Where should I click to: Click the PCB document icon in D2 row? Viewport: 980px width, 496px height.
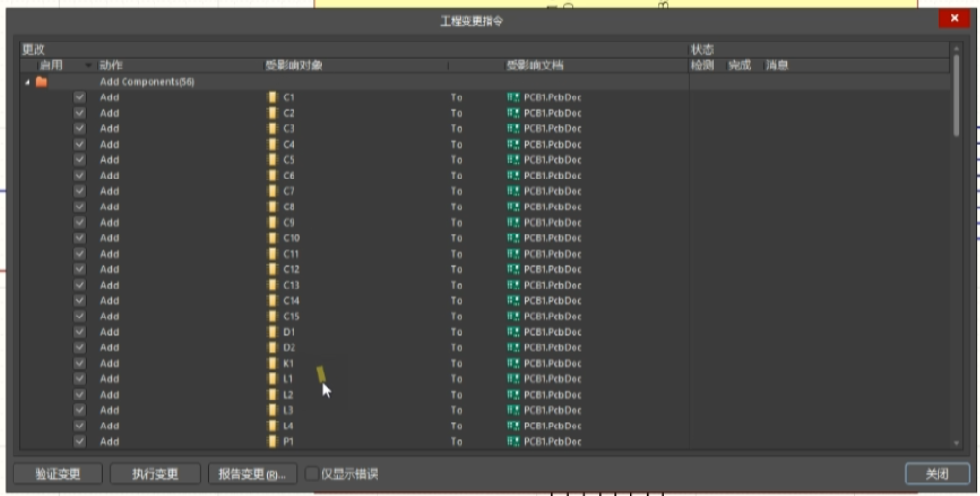514,347
